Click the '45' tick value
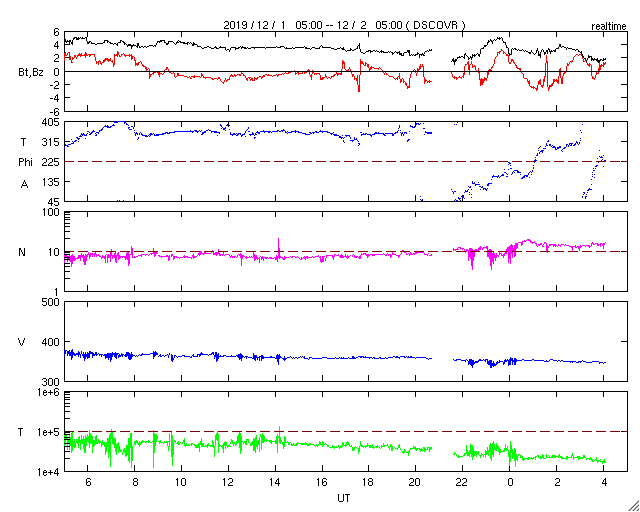 (53, 202)
